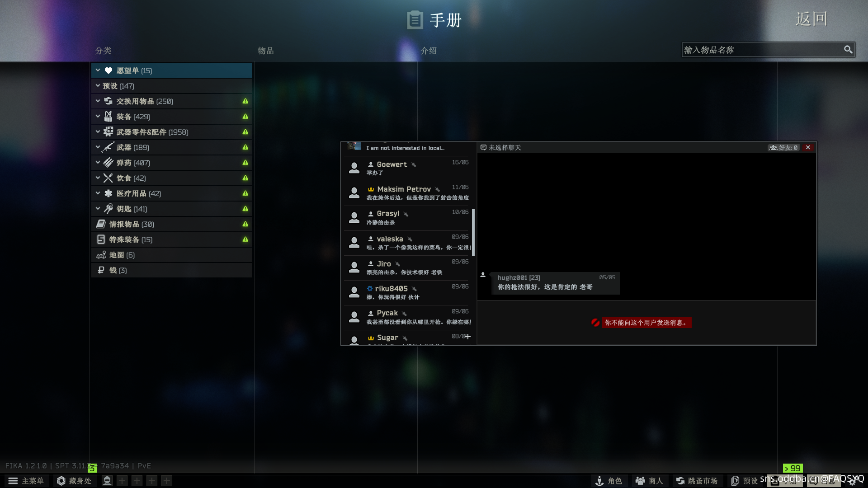Expand the 弹药 (407) category chevron

click(98, 163)
